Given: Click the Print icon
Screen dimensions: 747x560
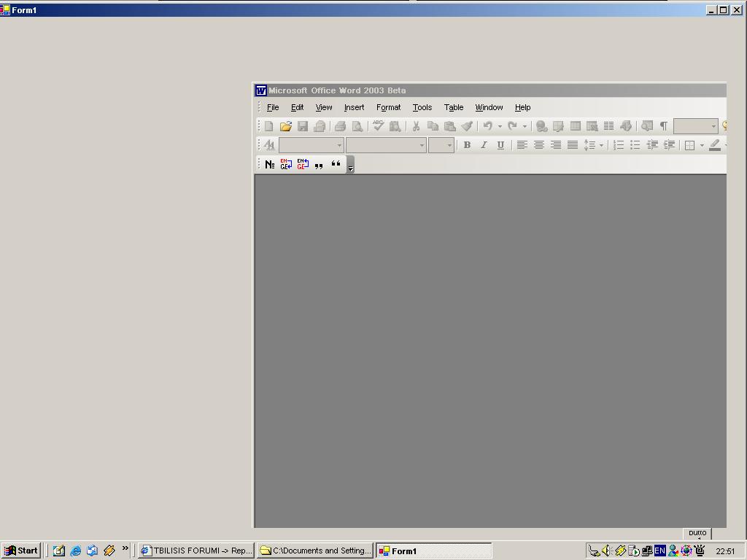Looking at the screenshot, I should click(x=340, y=126).
